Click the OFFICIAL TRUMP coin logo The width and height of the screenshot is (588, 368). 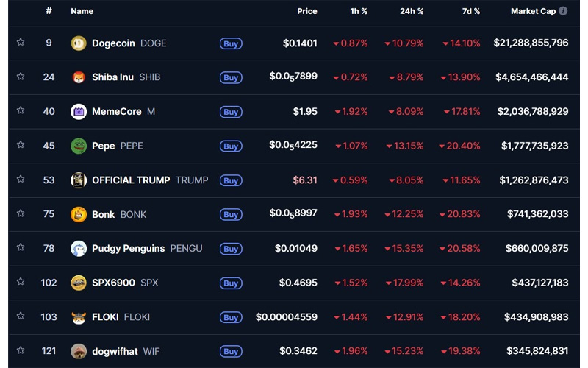click(x=79, y=180)
